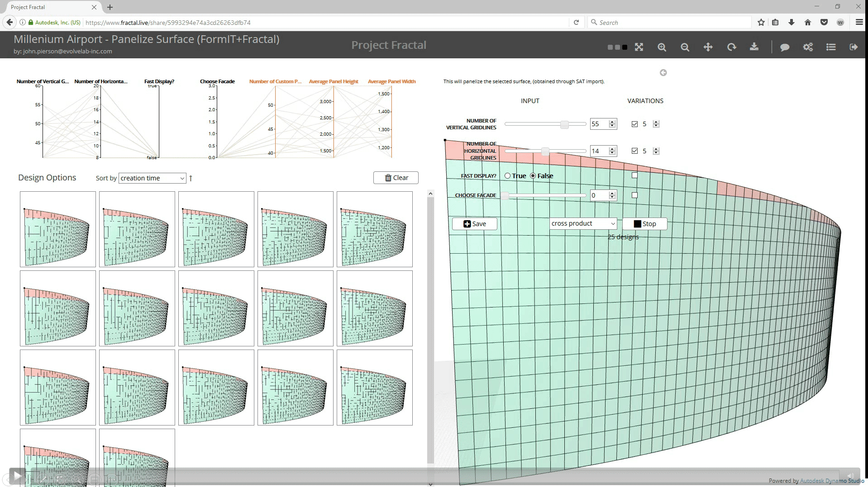The image size is (868, 487).
Task: Click the Number of Vertical G... axis label
Action: point(43,81)
